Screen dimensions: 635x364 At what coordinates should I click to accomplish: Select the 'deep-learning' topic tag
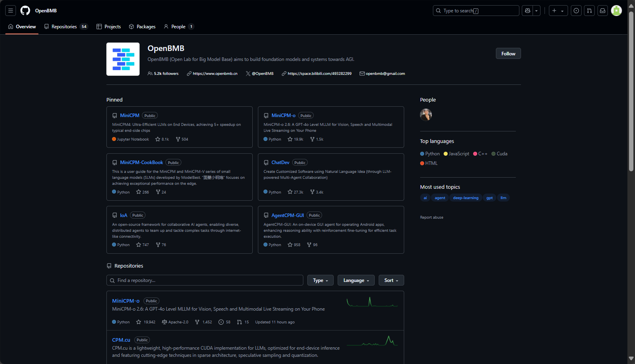[466, 198]
